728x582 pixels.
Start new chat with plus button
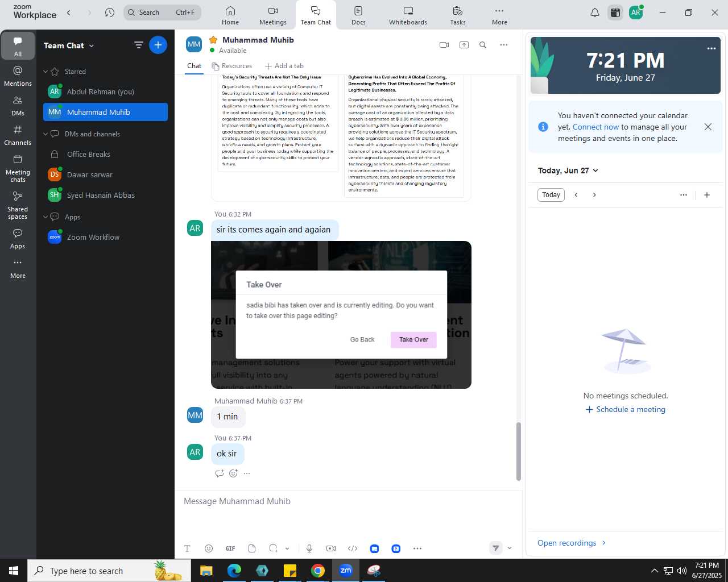[x=158, y=45]
